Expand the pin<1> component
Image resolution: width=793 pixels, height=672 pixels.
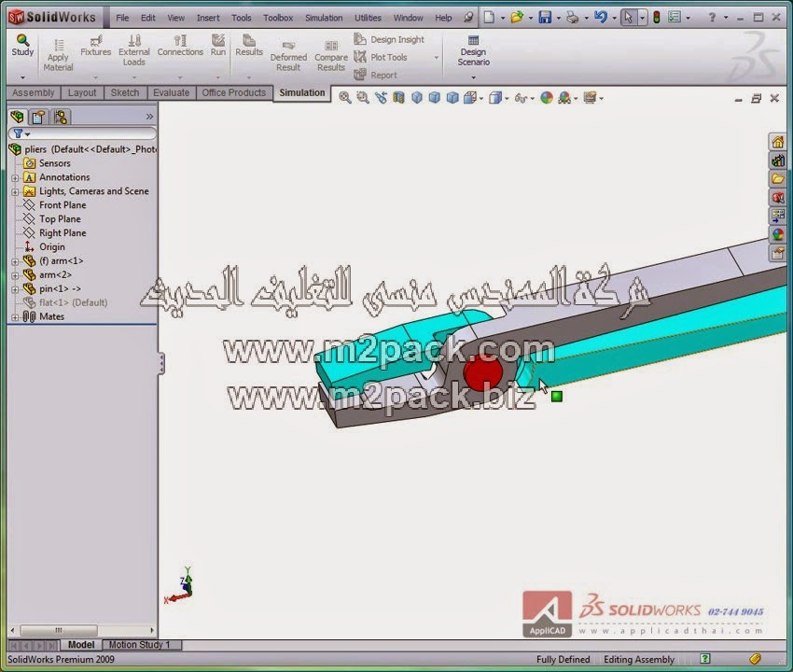click(15, 290)
